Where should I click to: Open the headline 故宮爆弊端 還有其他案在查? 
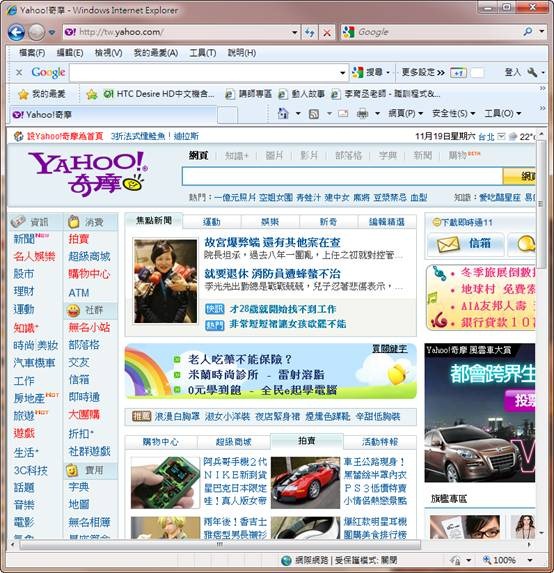tap(272, 242)
